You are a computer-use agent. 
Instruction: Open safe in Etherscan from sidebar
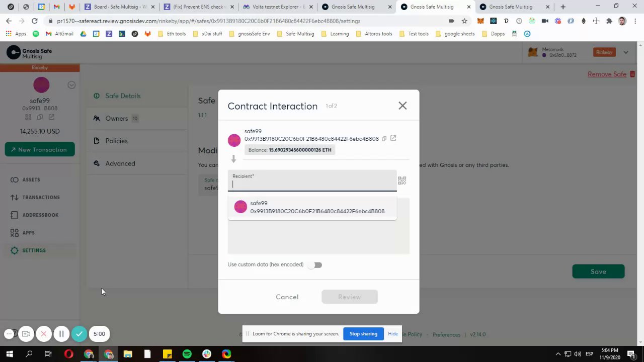click(51, 117)
